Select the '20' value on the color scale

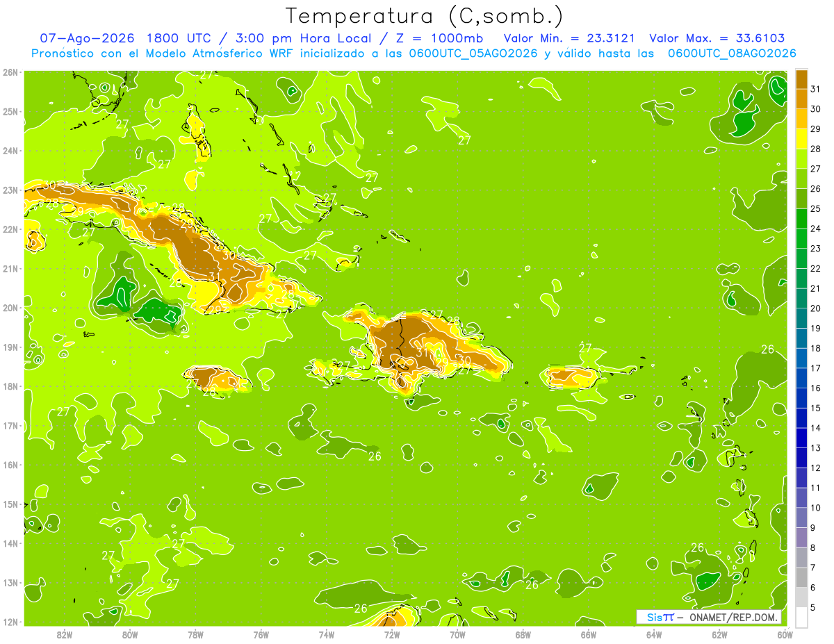click(x=816, y=308)
